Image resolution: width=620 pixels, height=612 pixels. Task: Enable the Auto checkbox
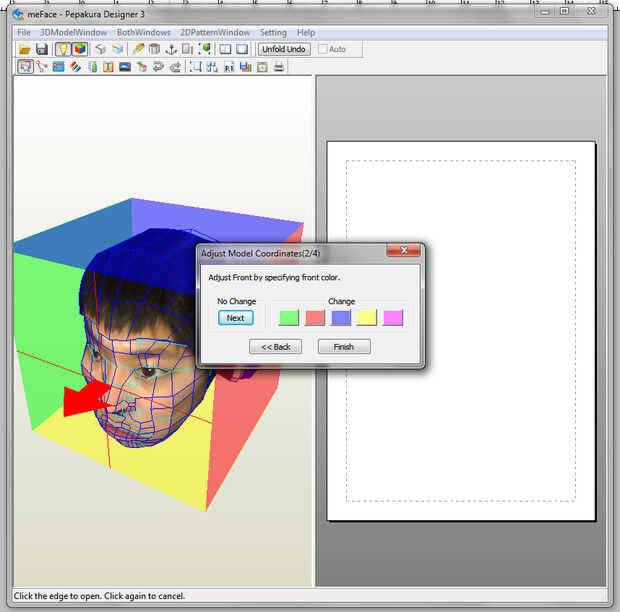pyautogui.click(x=323, y=49)
